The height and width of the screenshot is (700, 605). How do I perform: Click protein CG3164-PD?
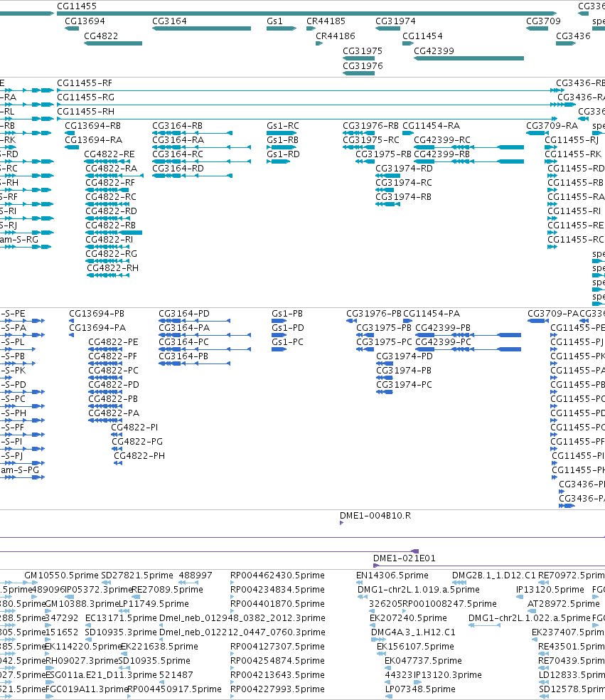(184, 314)
